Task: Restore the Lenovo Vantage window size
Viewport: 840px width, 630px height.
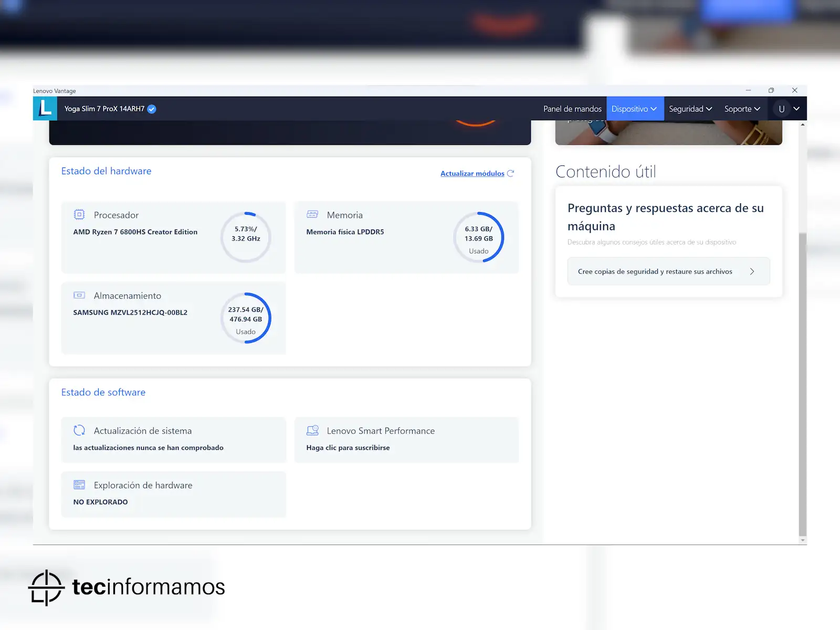Action: click(771, 90)
